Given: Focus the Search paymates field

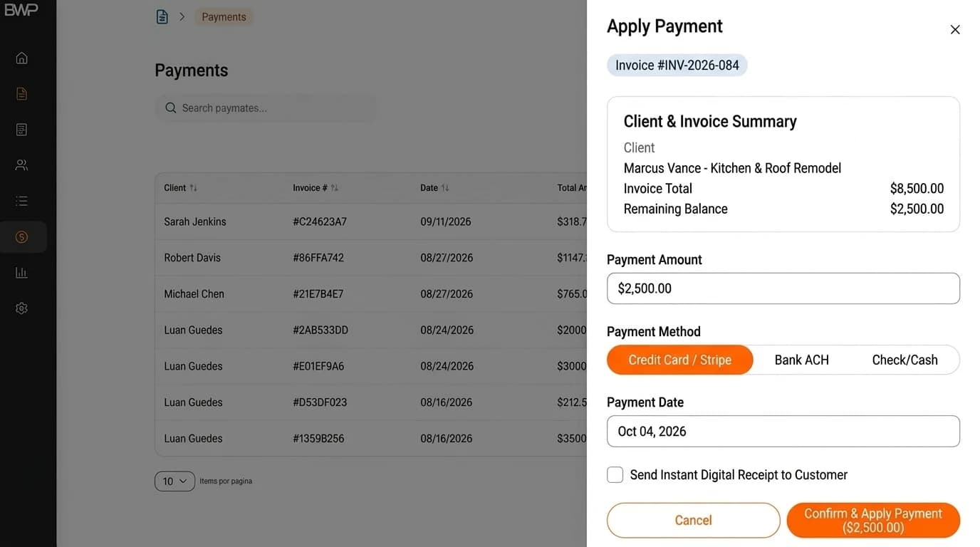Looking at the screenshot, I should click(266, 108).
